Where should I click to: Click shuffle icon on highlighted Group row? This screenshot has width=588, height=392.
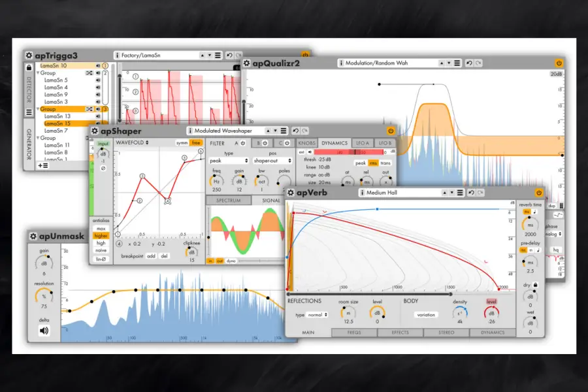click(x=89, y=109)
